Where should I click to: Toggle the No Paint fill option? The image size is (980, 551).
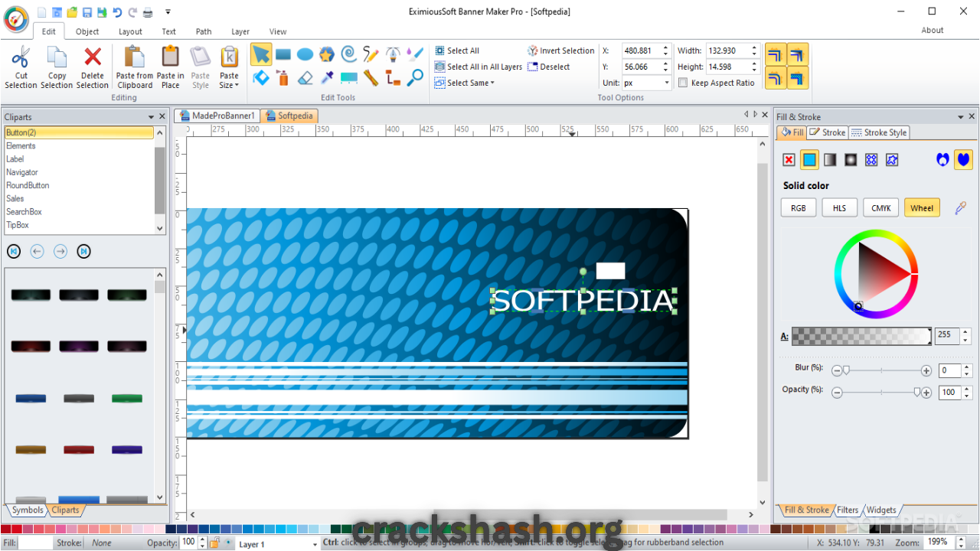click(x=789, y=160)
